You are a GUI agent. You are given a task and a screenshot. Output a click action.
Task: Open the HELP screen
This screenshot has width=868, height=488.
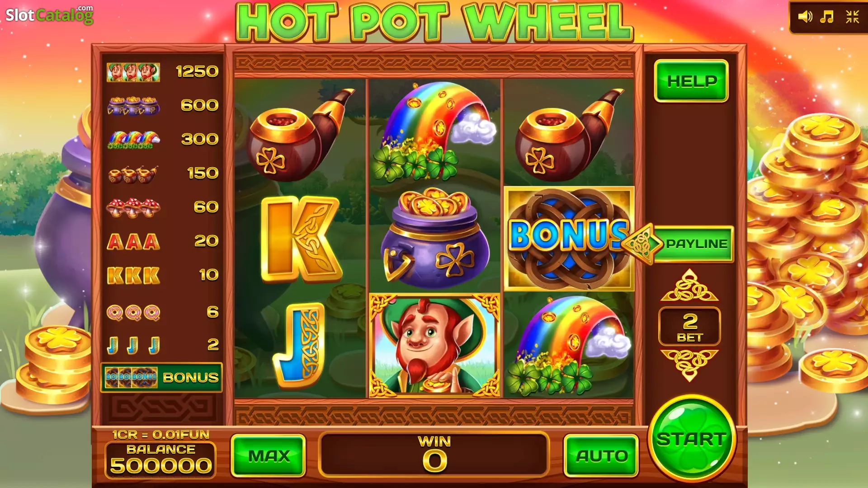click(x=691, y=81)
